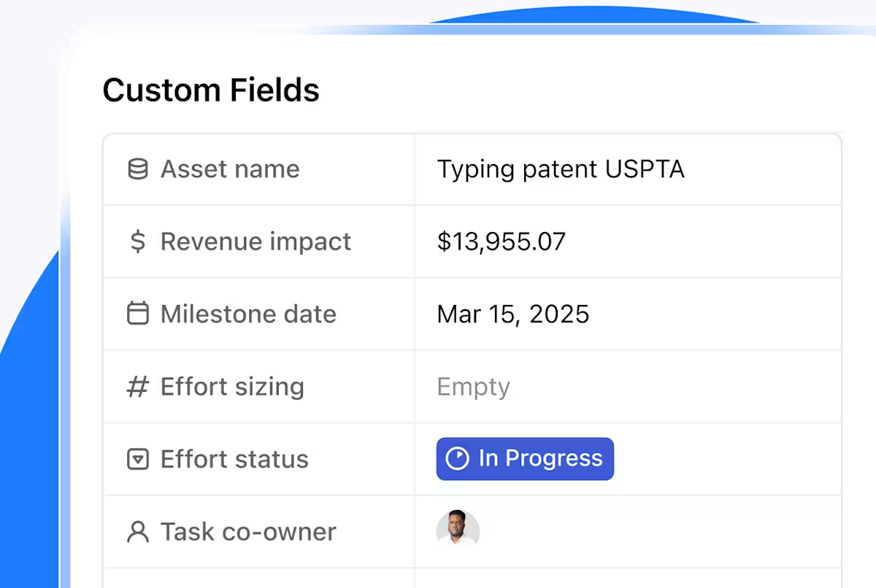Select the Revenue impact field label
This screenshot has height=588, width=876.
pyautogui.click(x=255, y=241)
